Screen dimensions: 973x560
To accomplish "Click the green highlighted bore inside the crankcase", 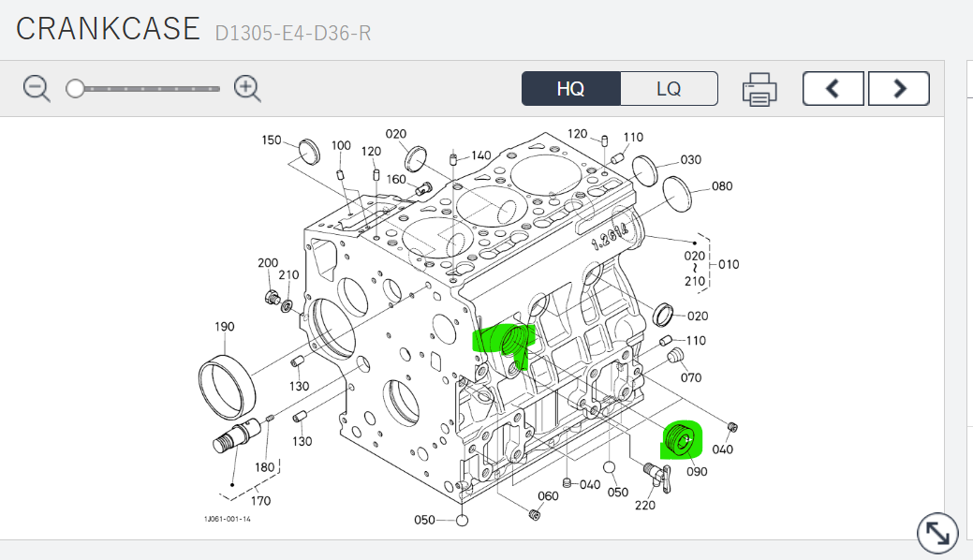I will point(512,342).
